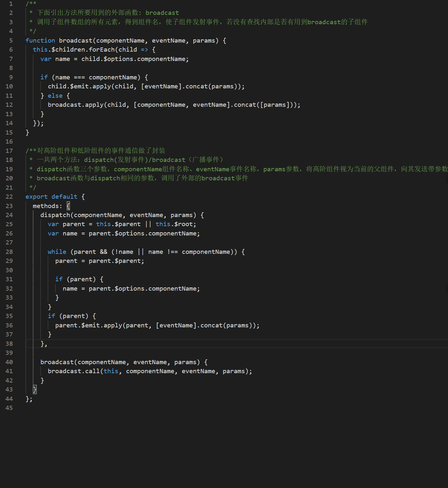Click 'parent = parent.$parent' on line 29
The height and width of the screenshot is (488, 448).
tap(98, 261)
